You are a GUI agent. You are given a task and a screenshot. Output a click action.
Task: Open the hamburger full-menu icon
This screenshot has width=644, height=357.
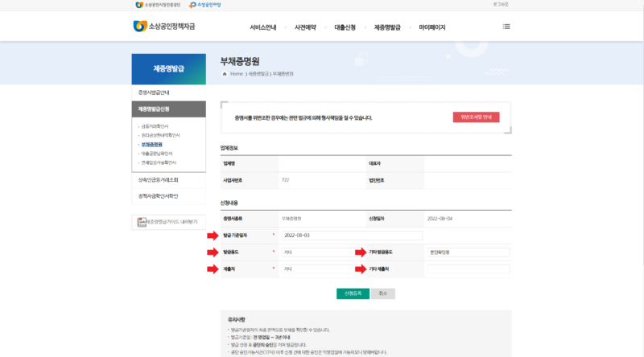tap(506, 27)
